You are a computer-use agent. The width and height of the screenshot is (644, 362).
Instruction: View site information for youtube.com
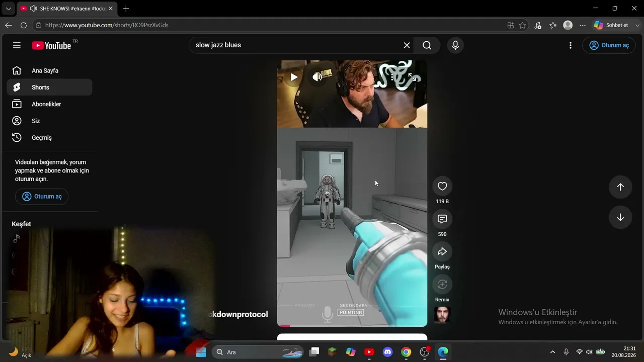point(38,25)
